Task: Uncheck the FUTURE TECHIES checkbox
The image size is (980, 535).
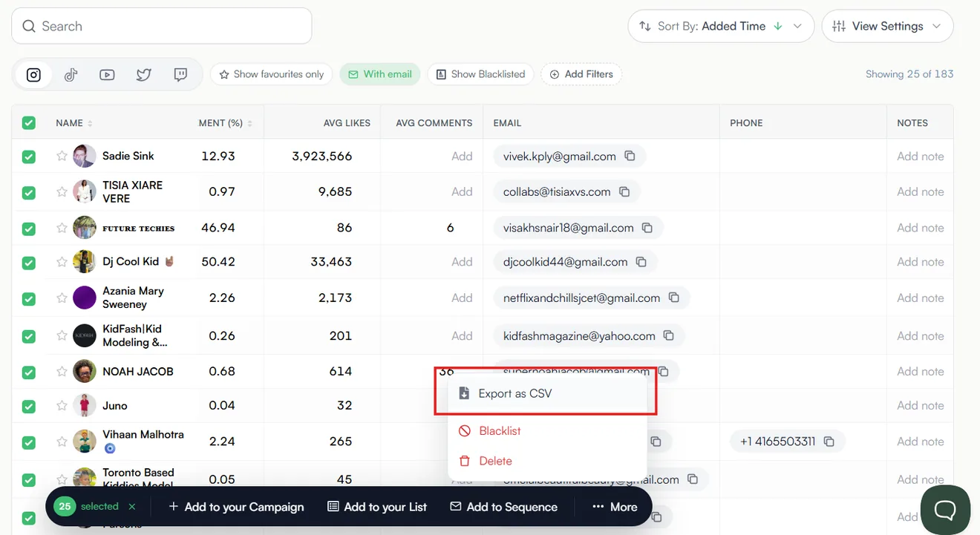Action: (28, 229)
